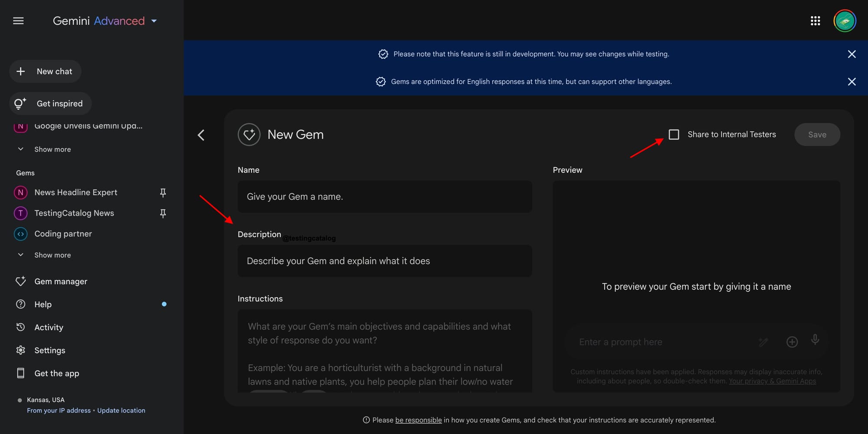Open Settings

(x=49, y=351)
